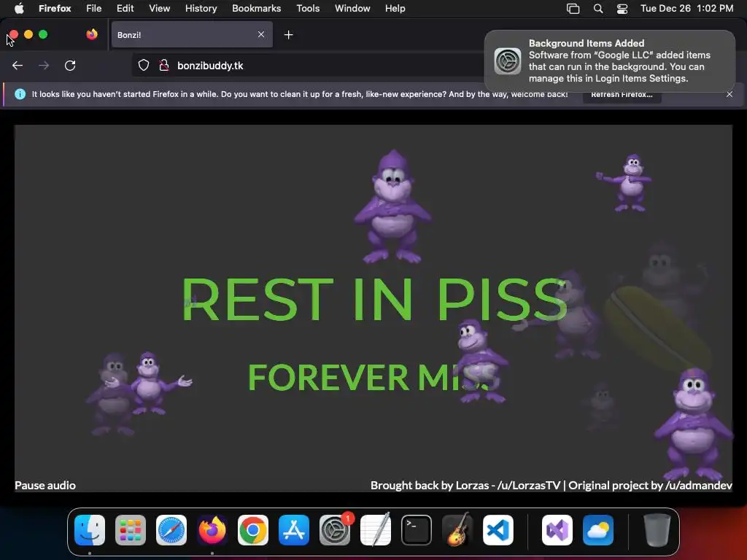The height and width of the screenshot is (560, 747).
Task: Click the REST IN PISS heading
Action: tap(374, 299)
